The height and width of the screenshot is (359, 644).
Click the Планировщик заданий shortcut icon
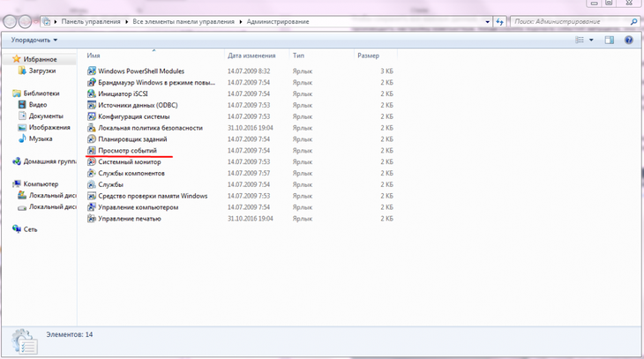click(92, 139)
